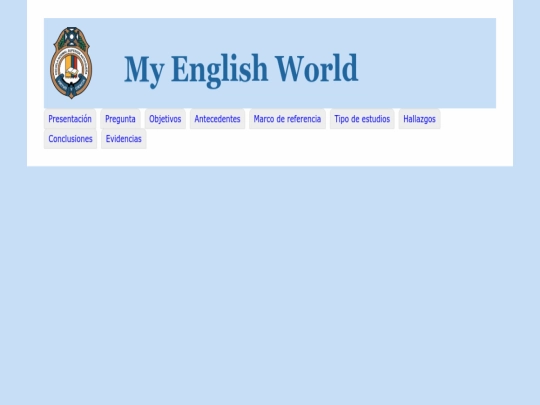
Task: Open the Presentación tab
Action: pyautogui.click(x=70, y=119)
